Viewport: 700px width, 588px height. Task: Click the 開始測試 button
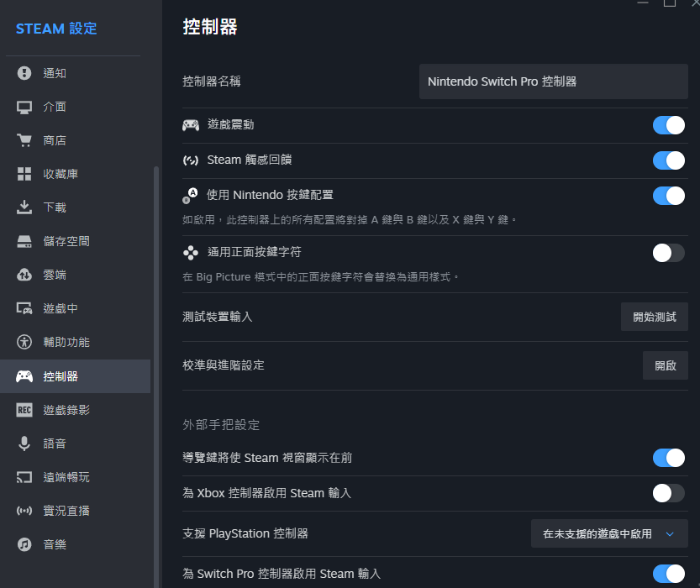pyautogui.click(x=654, y=317)
